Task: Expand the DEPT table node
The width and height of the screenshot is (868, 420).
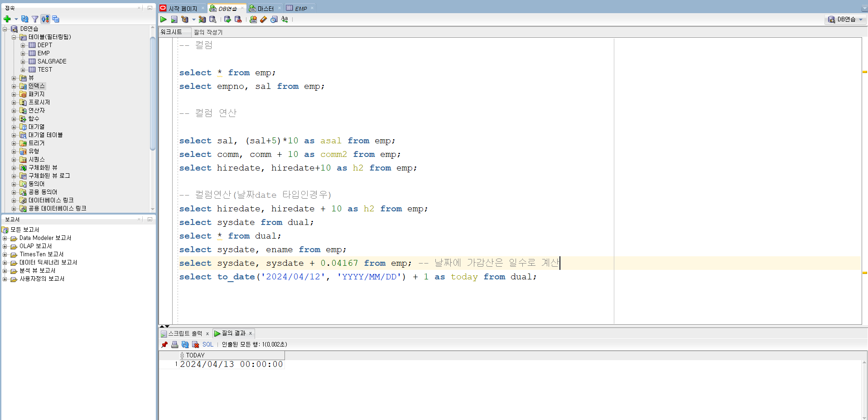Action: point(23,45)
